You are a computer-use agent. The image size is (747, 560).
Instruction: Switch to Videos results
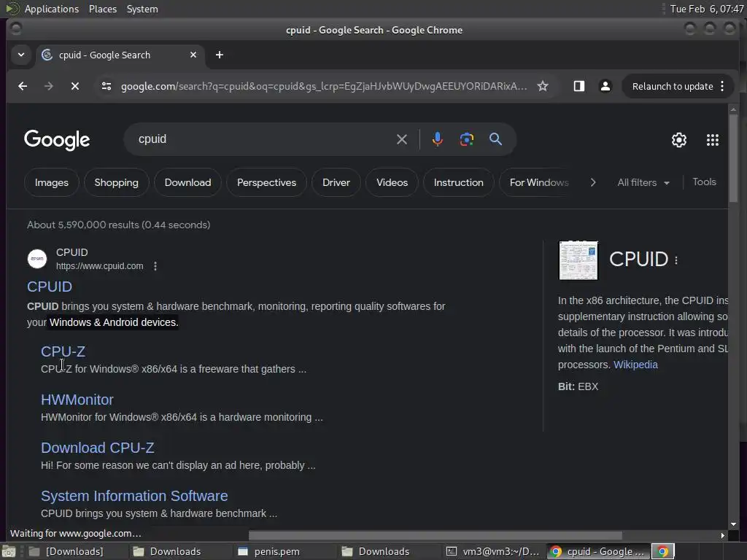point(392,182)
